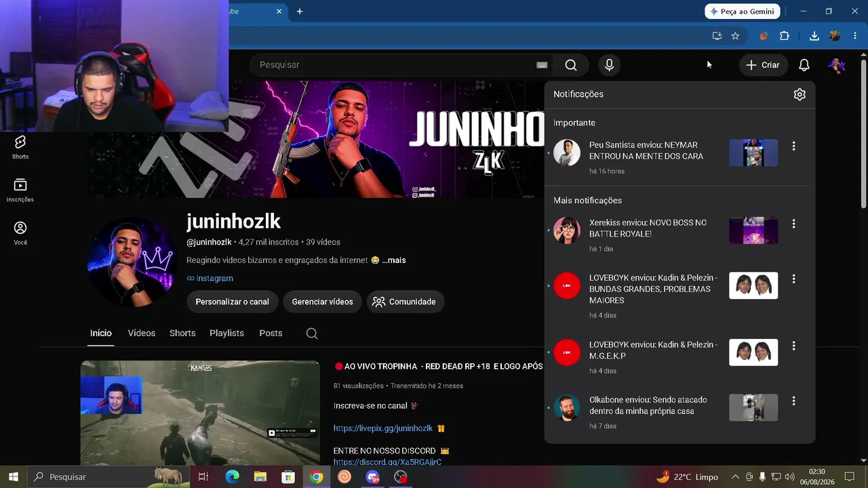Click Personalizar o canal button
The image size is (868, 488).
point(232,302)
